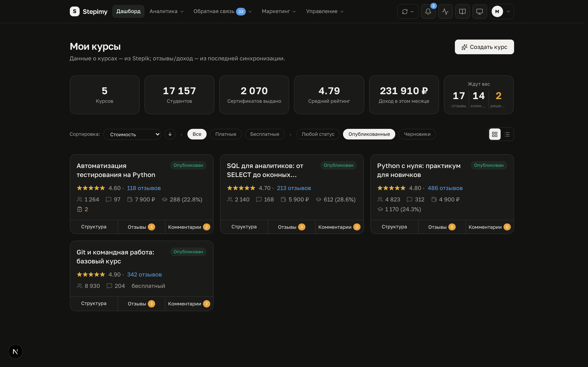Open 486 отзывов link for Python course

pos(445,188)
